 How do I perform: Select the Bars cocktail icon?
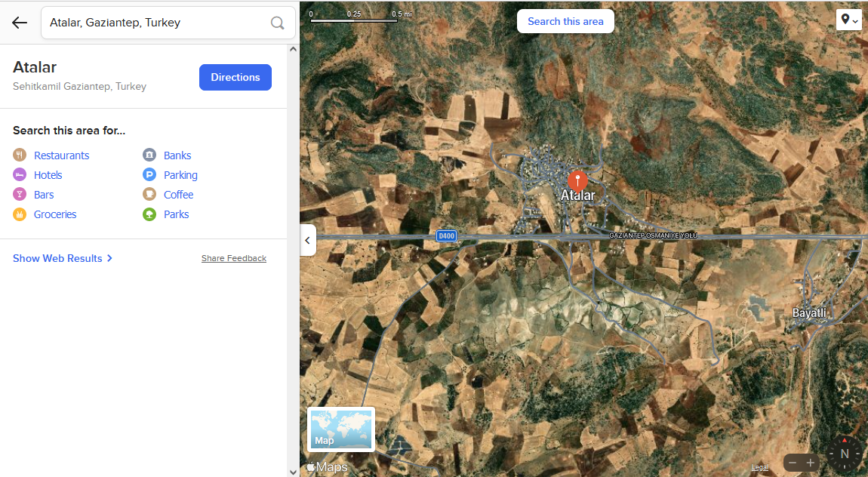pos(20,194)
